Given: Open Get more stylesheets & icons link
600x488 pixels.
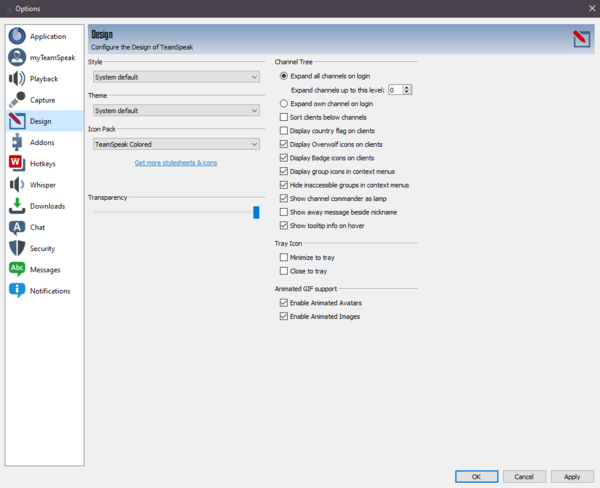Looking at the screenshot, I should (x=176, y=163).
